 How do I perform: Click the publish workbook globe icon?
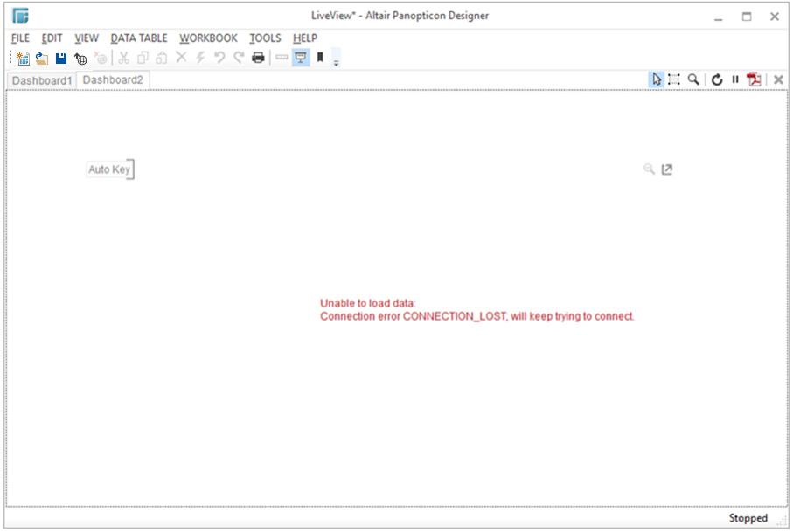(80, 59)
